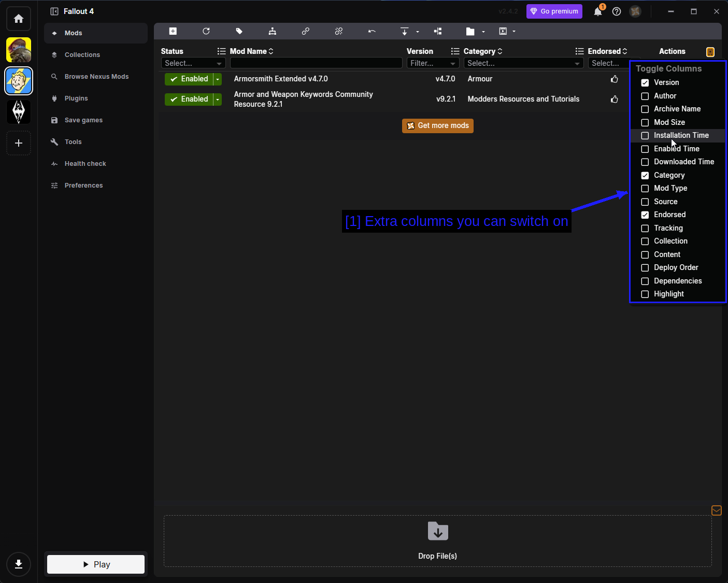Click the reset undo arrow icon
The height and width of the screenshot is (583, 728).
point(372,31)
